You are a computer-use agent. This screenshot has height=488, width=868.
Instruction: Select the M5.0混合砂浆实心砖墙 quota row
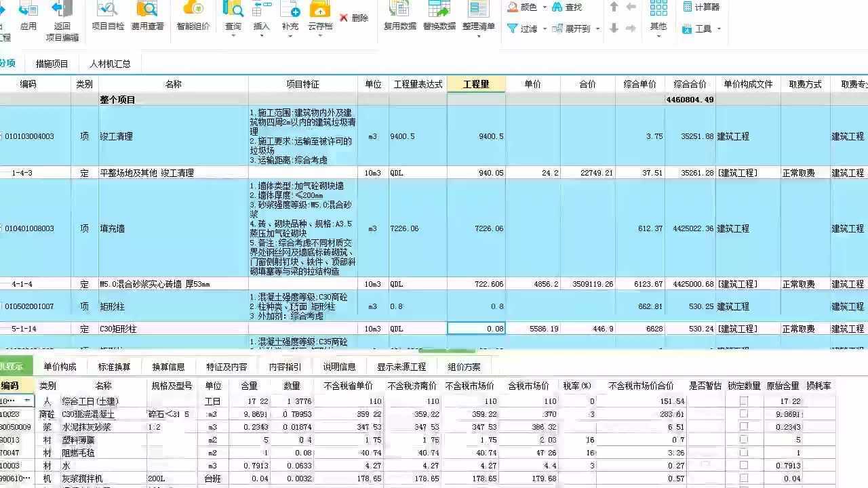click(x=434, y=284)
